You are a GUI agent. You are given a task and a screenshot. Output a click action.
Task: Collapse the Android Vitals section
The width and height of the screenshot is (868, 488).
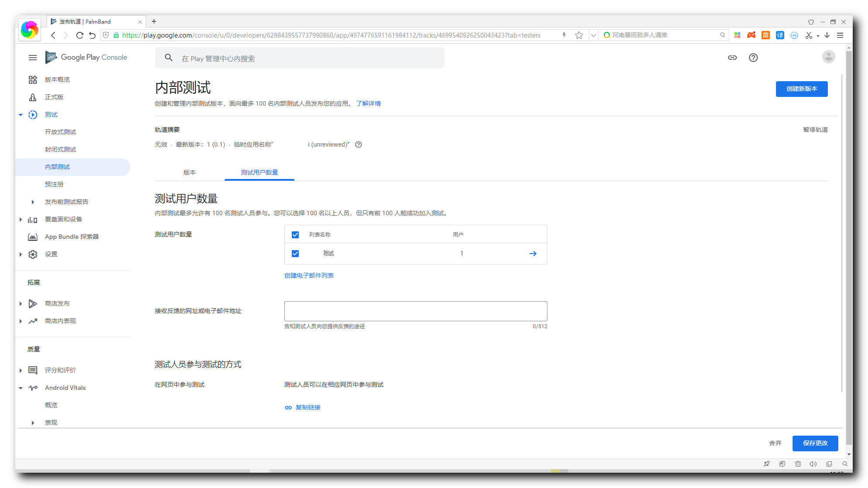coord(21,388)
